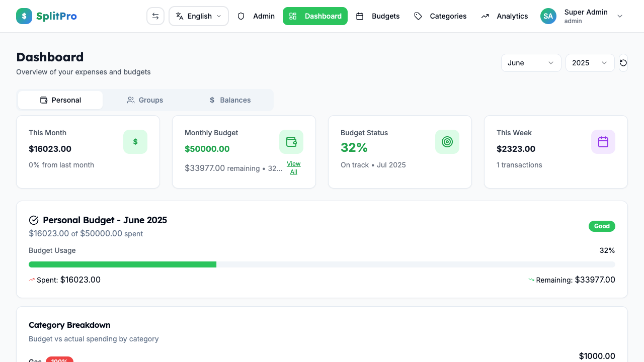Image resolution: width=644 pixels, height=362 pixels.
Task: Open the English language selector
Action: pos(198,16)
